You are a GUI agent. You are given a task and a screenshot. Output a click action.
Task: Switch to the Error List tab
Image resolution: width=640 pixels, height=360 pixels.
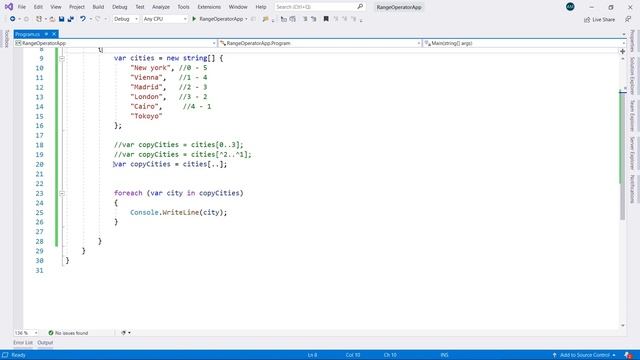(x=23, y=343)
